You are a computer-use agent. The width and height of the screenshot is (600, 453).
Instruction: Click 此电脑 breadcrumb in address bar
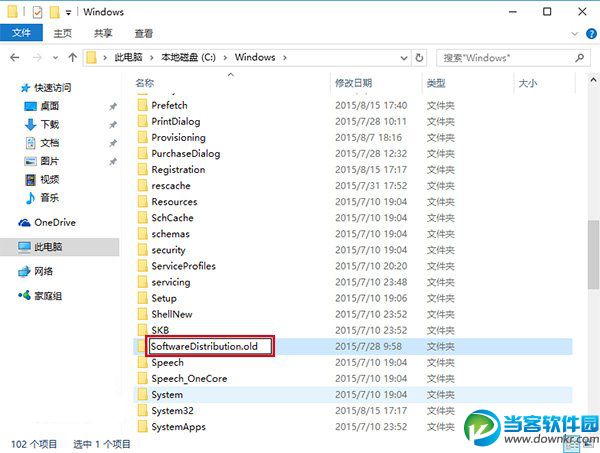click(129, 57)
